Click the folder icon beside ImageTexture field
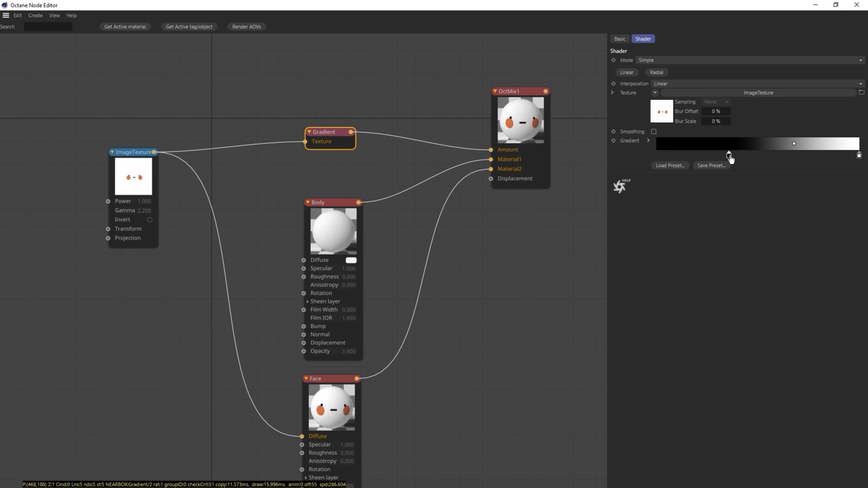Viewport: 868px width, 488px height. pyautogui.click(x=861, y=93)
